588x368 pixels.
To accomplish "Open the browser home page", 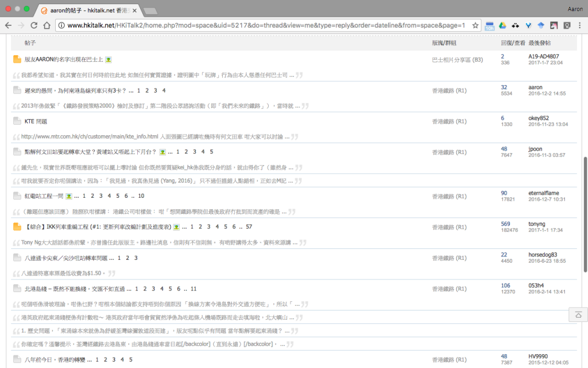I will point(47,25).
